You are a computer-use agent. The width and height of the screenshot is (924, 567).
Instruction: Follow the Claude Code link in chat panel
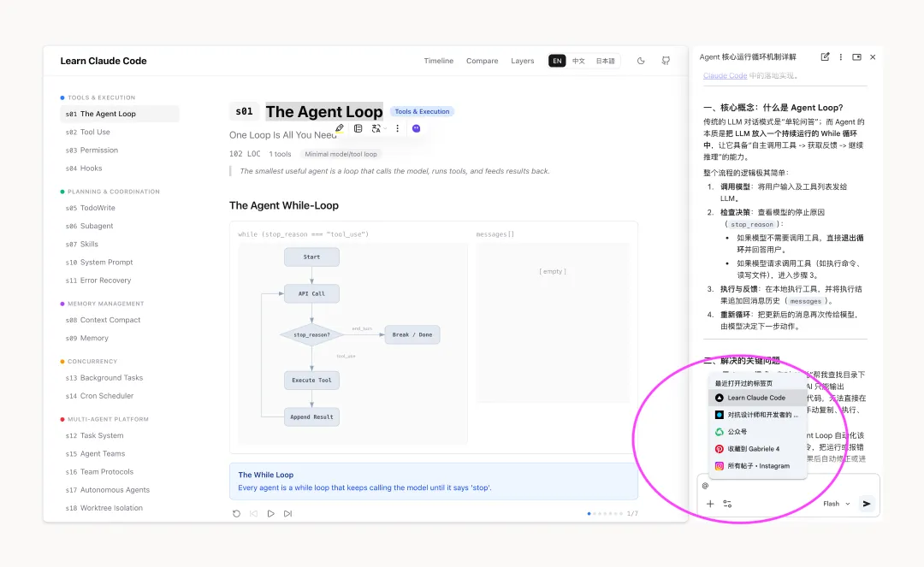[725, 75]
